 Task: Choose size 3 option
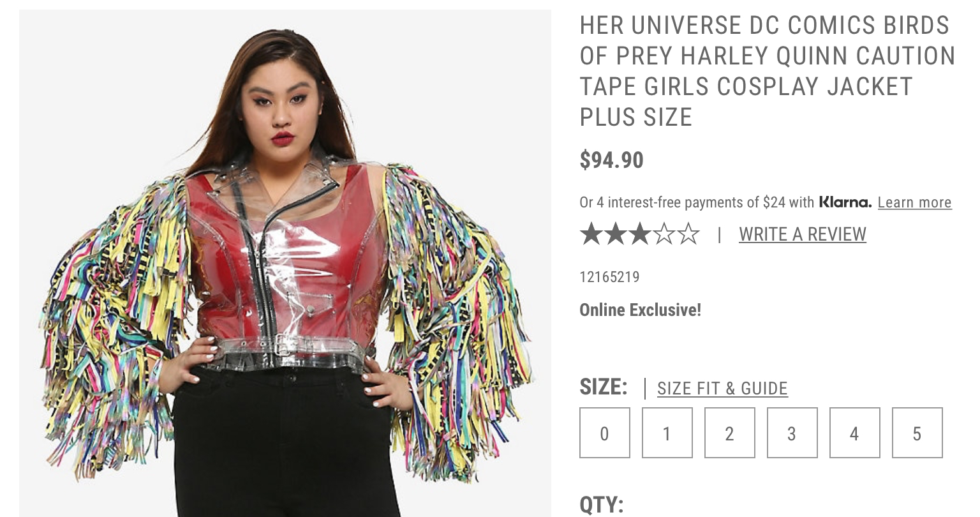[792, 433]
